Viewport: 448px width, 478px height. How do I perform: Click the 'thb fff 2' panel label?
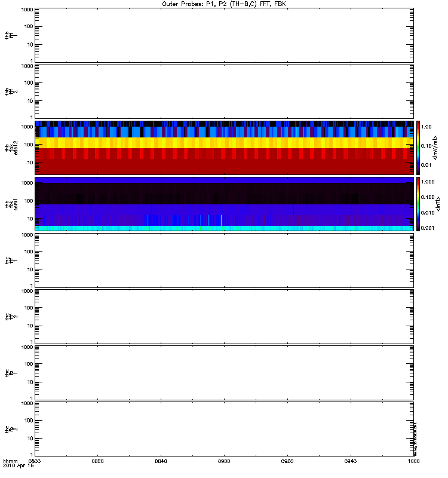tap(11, 92)
